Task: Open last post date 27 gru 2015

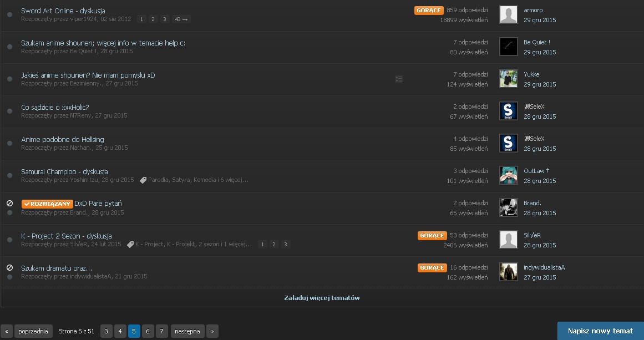Action: 540,277
